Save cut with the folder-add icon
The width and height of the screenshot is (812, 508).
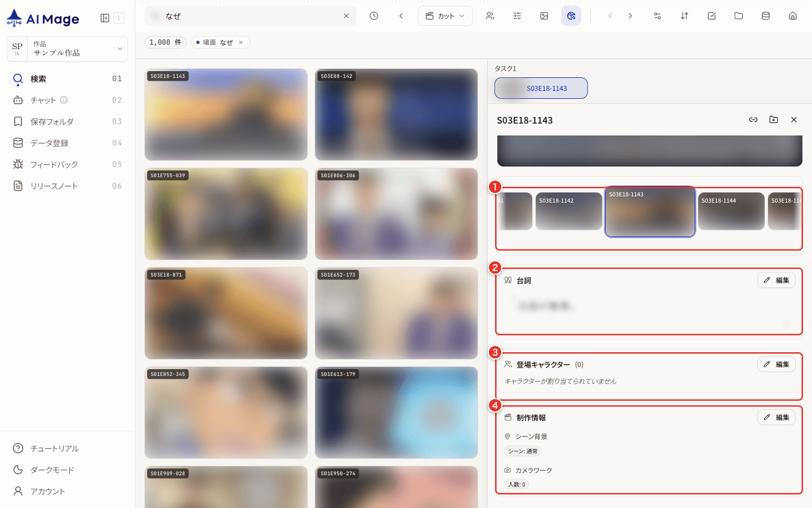[x=774, y=120]
